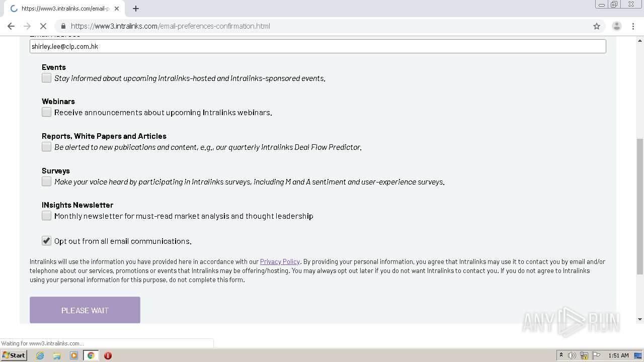Open the Chrome profile avatar menu
Image resolution: width=644 pixels, height=362 pixels.
coord(617,26)
